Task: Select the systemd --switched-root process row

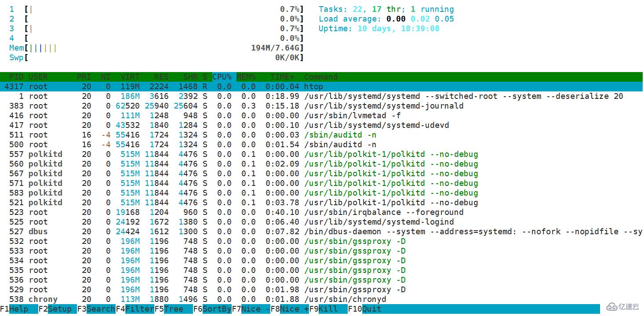Action: pyautogui.click(x=321, y=96)
